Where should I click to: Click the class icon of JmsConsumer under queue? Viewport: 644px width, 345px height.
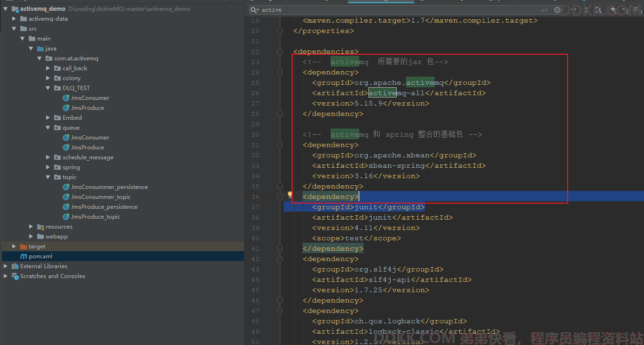(66, 138)
